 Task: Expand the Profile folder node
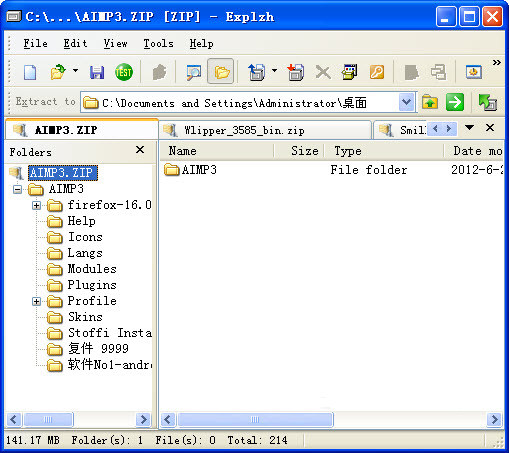36,301
